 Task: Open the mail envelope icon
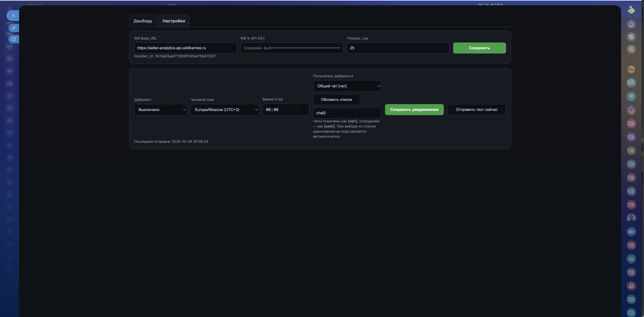point(631,259)
